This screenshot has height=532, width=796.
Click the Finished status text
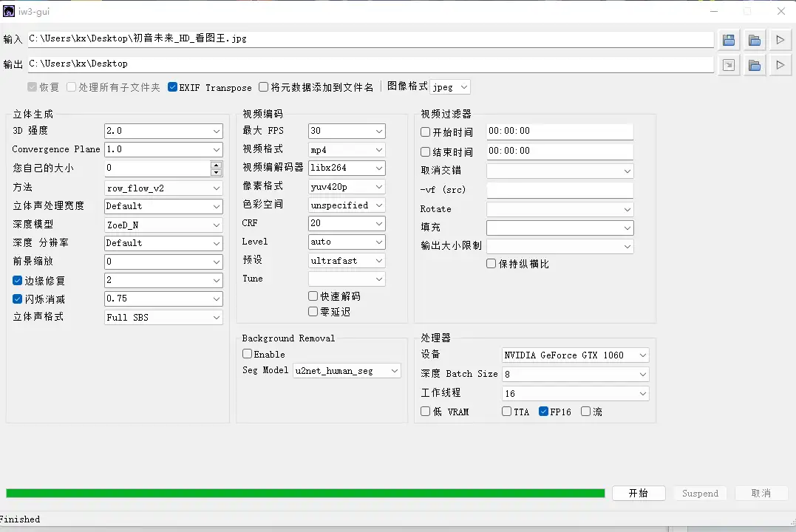point(20,519)
